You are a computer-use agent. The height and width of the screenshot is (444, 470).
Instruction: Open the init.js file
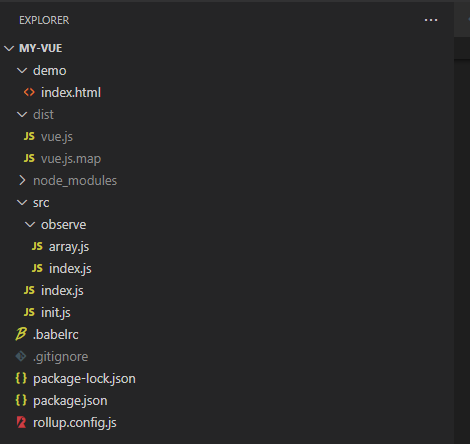pyautogui.click(x=56, y=313)
